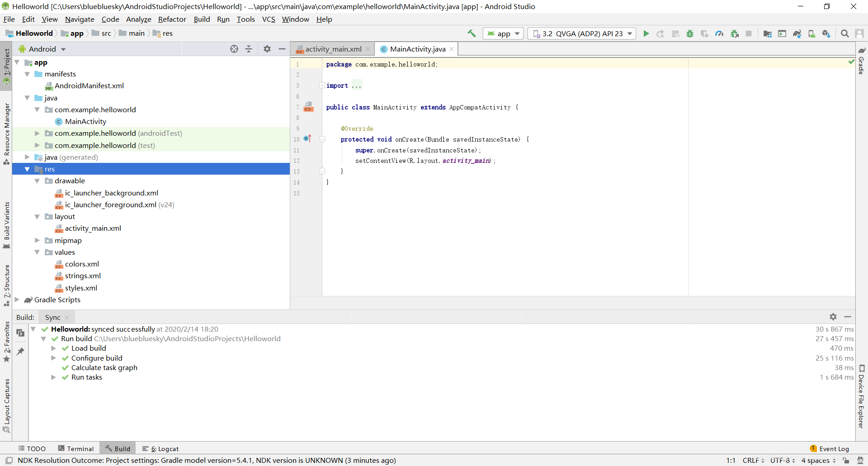The height and width of the screenshot is (466, 868).
Task: Click the Scroll from Source target icon
Action: (x=234, y=49)
